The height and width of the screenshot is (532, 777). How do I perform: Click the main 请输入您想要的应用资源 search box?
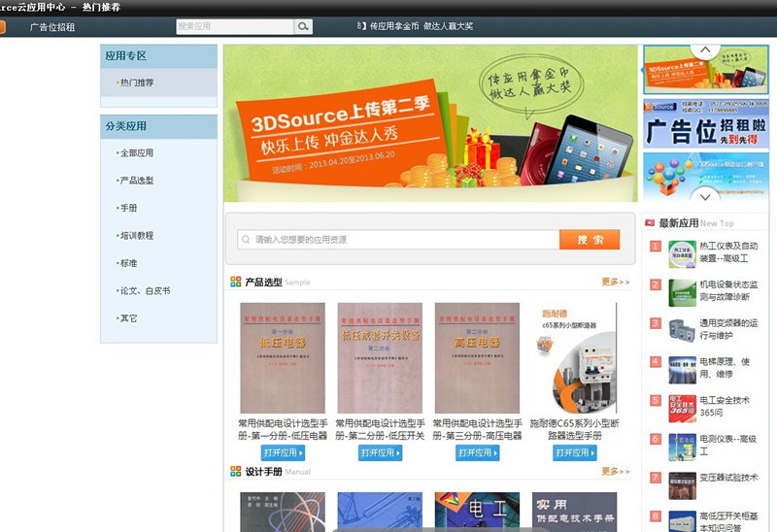click(398, 240)
